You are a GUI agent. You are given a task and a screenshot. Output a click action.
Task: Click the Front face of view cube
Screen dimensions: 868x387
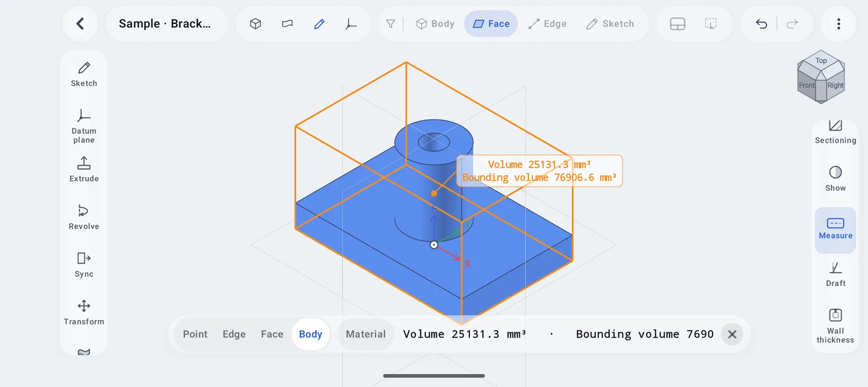point(807,85)
